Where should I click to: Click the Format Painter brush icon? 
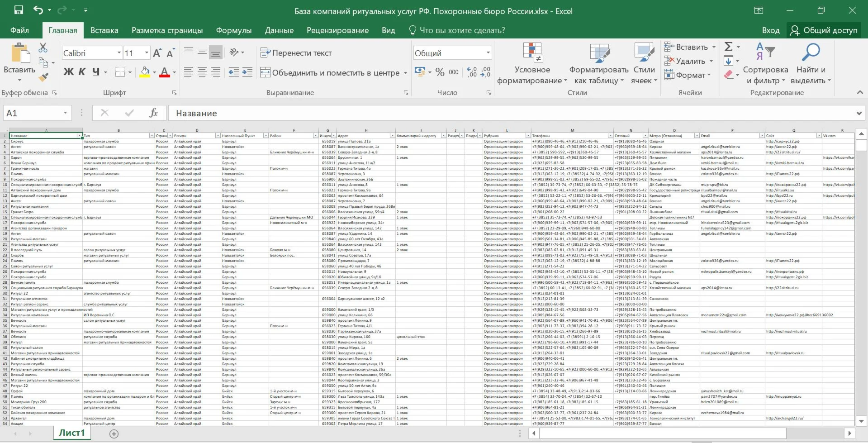(x=43, y=77)
